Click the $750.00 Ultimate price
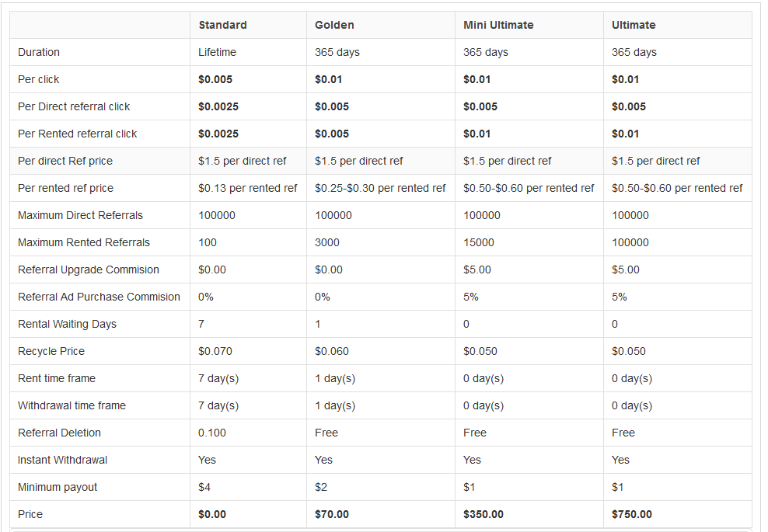 (632, 514)
